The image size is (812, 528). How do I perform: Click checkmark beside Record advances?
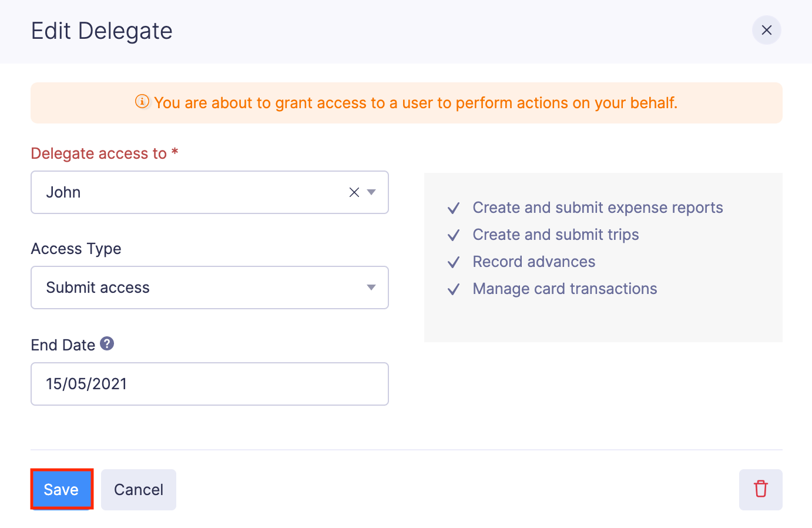453,262
